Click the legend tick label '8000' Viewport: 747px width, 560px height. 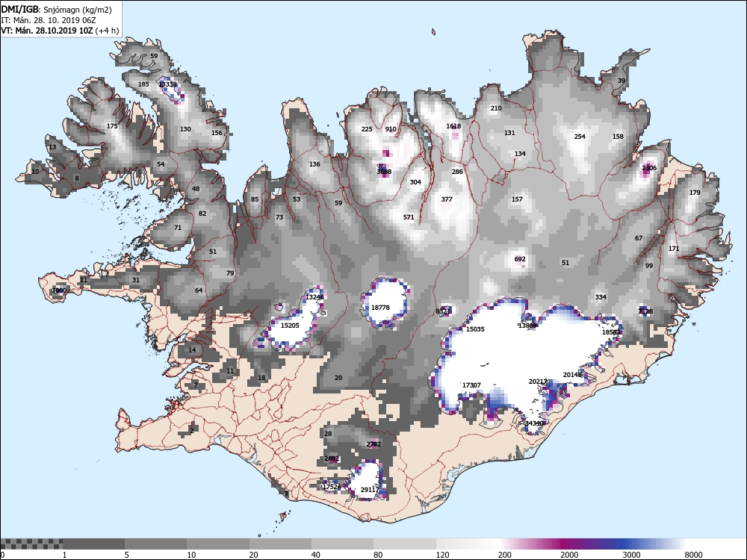(693, 555)
